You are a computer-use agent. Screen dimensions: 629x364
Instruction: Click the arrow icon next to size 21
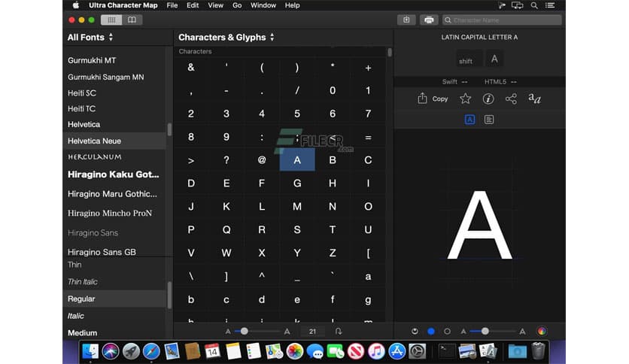[x=339, y=331]
